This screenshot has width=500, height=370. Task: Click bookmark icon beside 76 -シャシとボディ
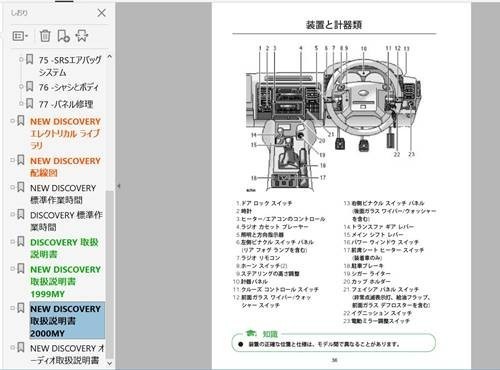point(30,87)
